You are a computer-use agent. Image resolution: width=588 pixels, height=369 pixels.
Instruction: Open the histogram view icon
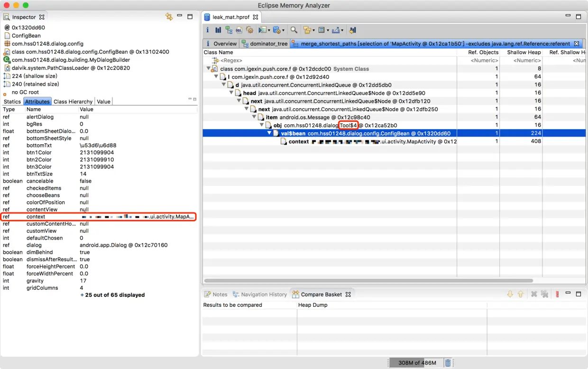click(218, 30)
